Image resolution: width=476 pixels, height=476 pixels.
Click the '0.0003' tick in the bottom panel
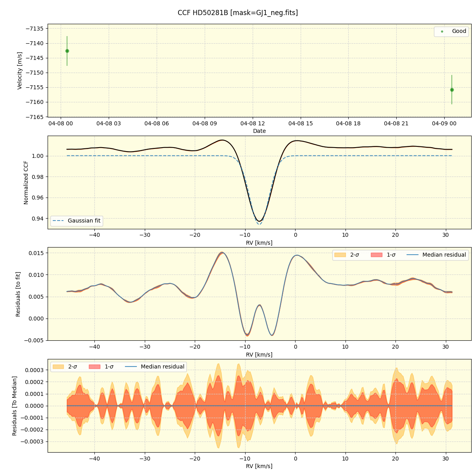click(x=35, y=370)
